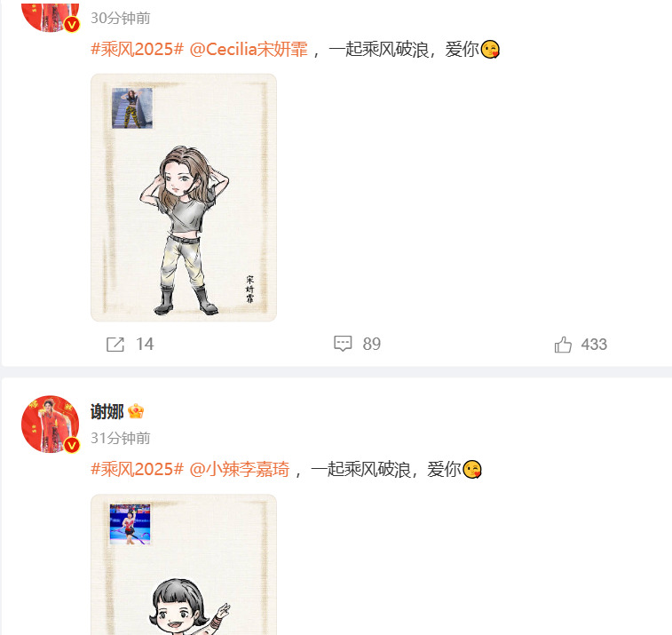Open the @Cecilia宋妍霏 mention link
672x635 pixels.
click(x=249, y=50)
